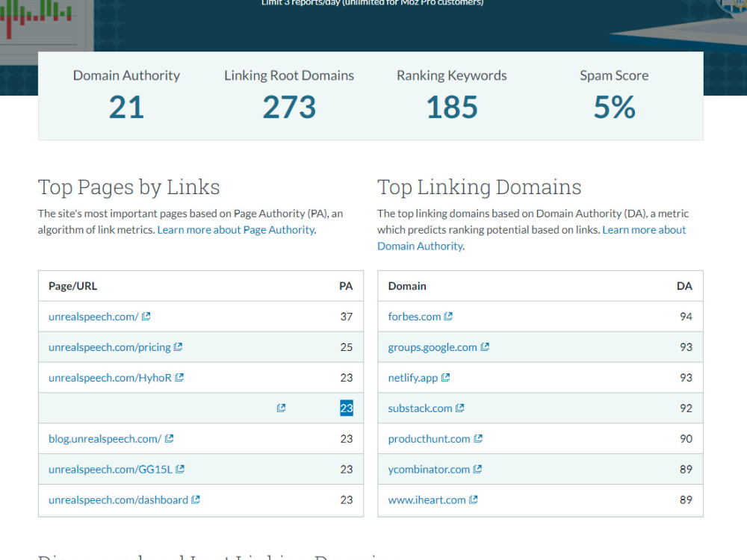747x560 pixels.
Task: Click the Ranking Keywords value 185
Action: pos(452,107)
